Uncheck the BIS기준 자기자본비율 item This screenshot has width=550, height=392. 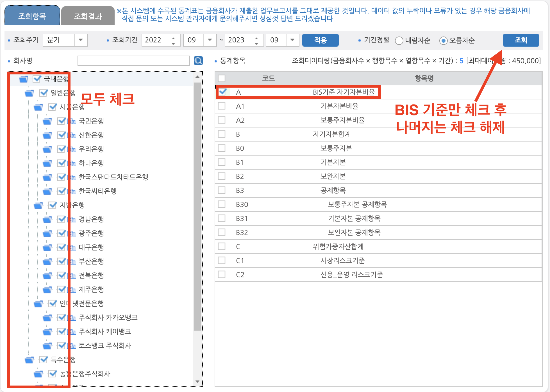pos(222,92)
